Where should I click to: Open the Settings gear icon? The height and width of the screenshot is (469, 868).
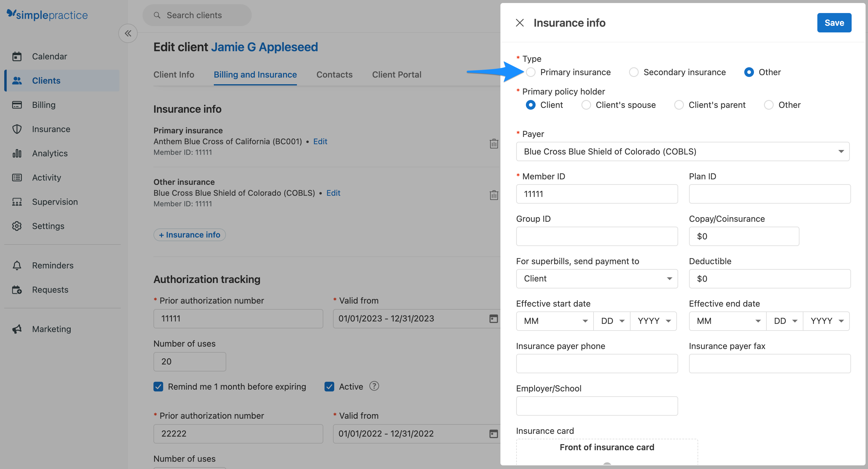(x=17, y=226)
